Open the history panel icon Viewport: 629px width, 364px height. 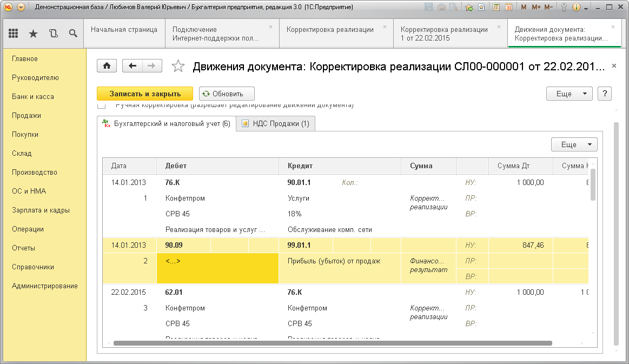tap(53, 34)
